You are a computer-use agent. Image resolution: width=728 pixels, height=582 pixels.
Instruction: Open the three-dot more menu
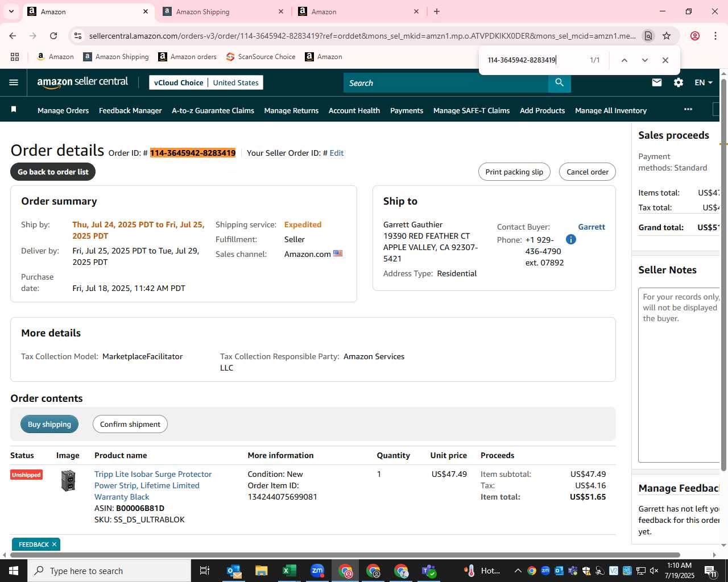[688, 109]
